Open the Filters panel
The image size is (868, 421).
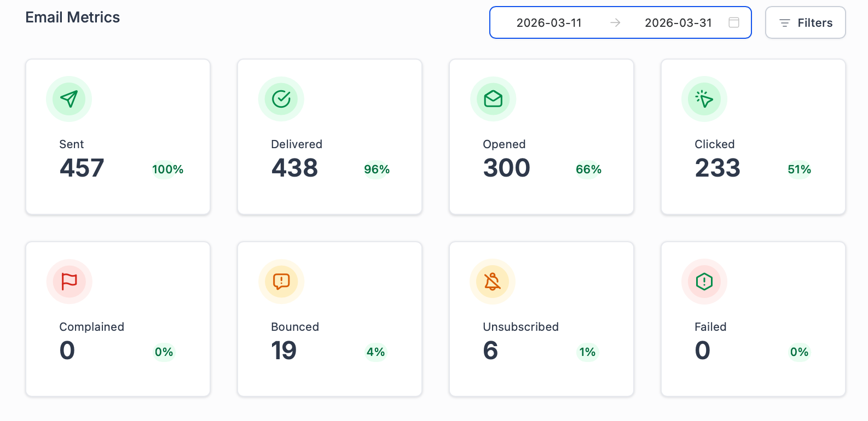click(805, 22)
